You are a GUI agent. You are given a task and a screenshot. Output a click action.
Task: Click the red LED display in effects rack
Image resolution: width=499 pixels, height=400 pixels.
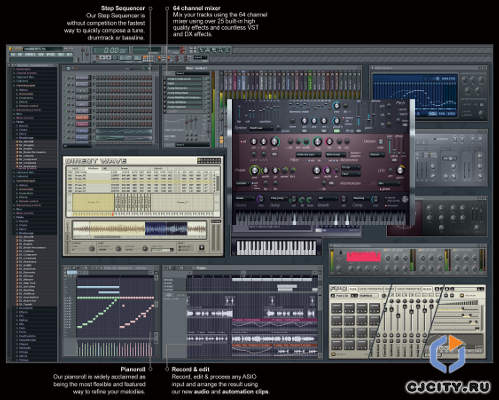[x=363, y=257]
